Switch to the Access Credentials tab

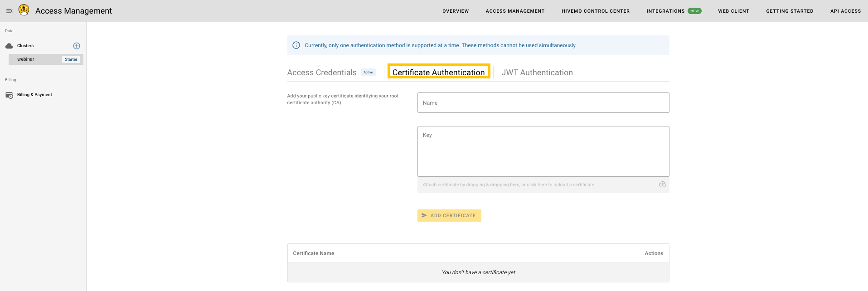tap(322, 73)
